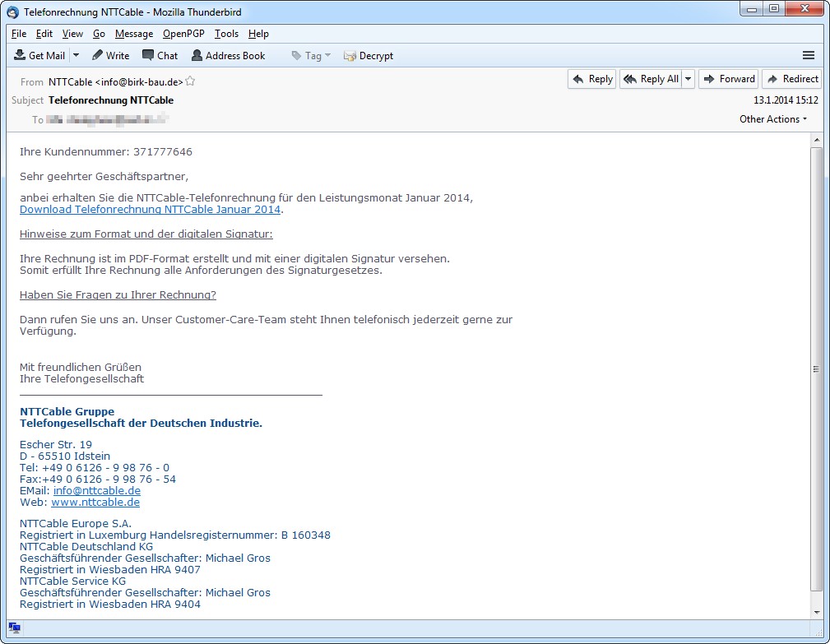Click the Tag label icon
This screenshot has width=830, height=644.
tap(296, 55)
